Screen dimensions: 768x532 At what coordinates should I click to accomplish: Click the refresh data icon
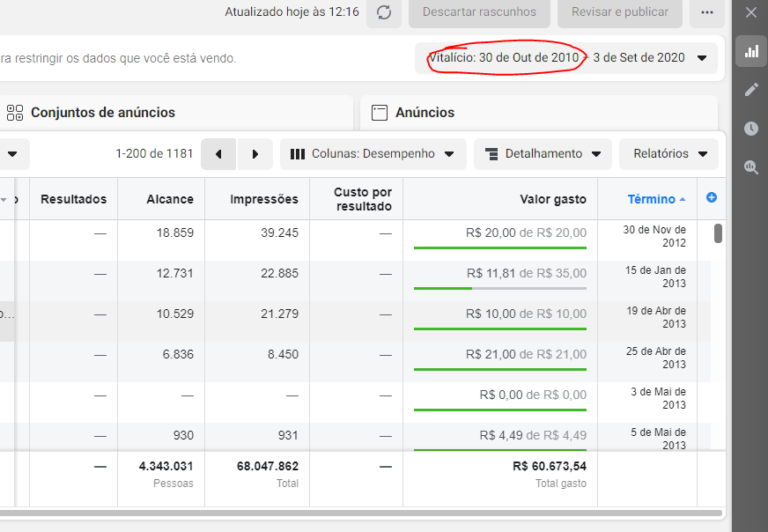tap(384, 12)
